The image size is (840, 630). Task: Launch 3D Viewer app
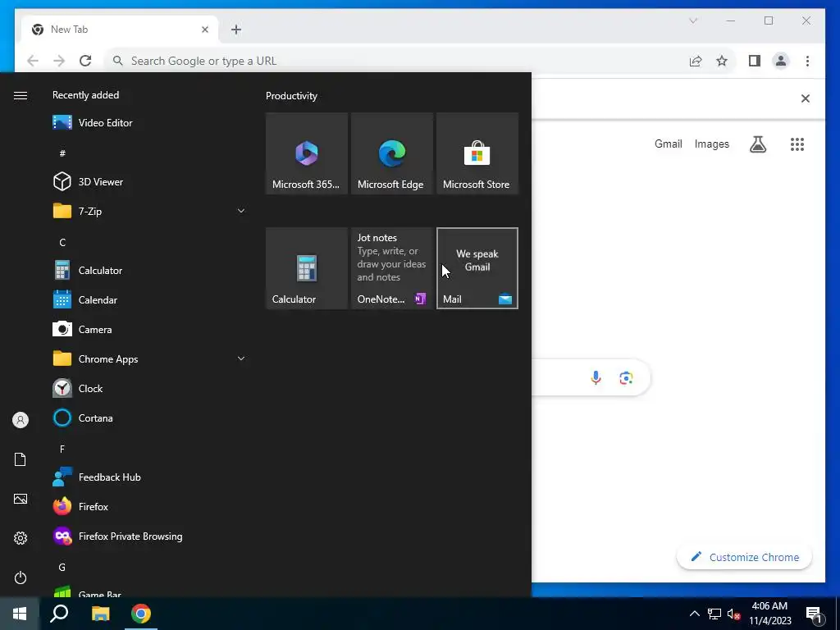tap(150, 181)
